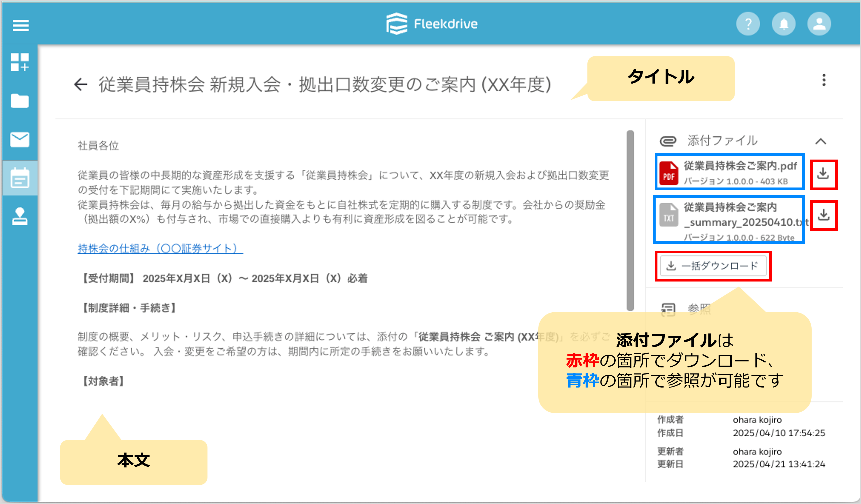
Task: Open 持株会の仕組み（〇〇証券サイト） link
Action: coord(160,249)
